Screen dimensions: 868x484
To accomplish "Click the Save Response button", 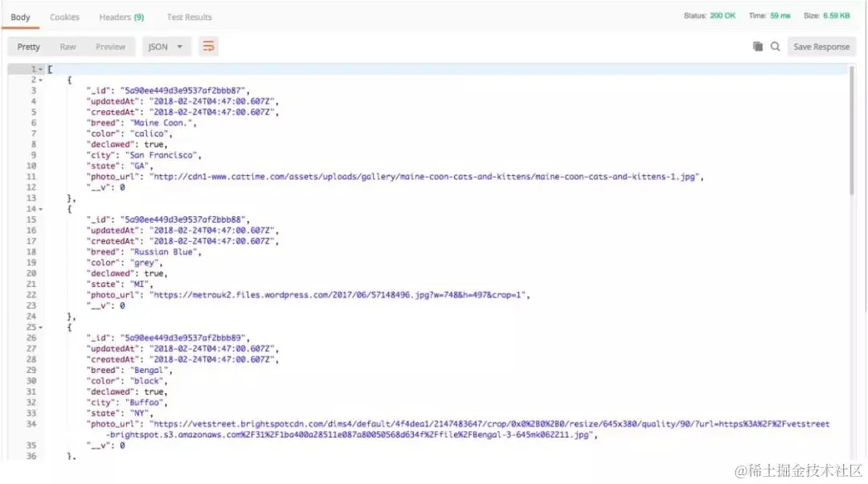I will [x=821, y=47].
